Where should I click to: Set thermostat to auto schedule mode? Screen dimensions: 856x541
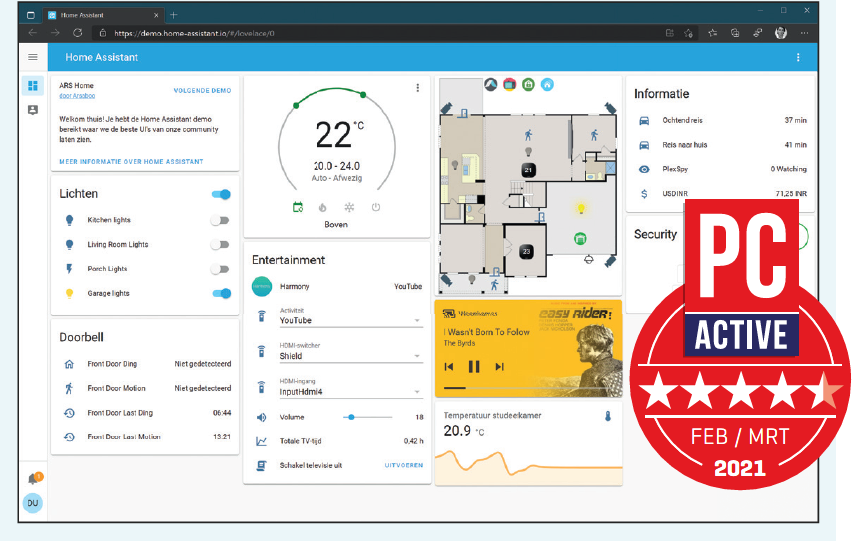click(x=298, y=207)
